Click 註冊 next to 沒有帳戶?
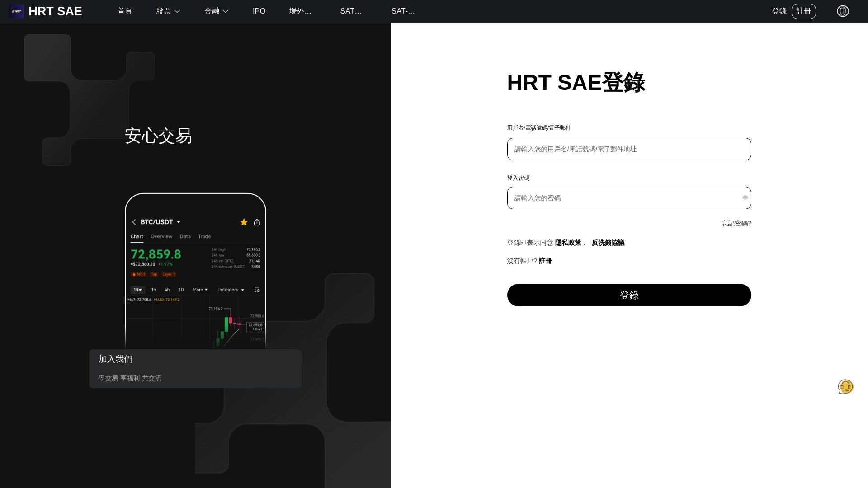This screenshot has width=868, height=488. (x=545, y=261)
